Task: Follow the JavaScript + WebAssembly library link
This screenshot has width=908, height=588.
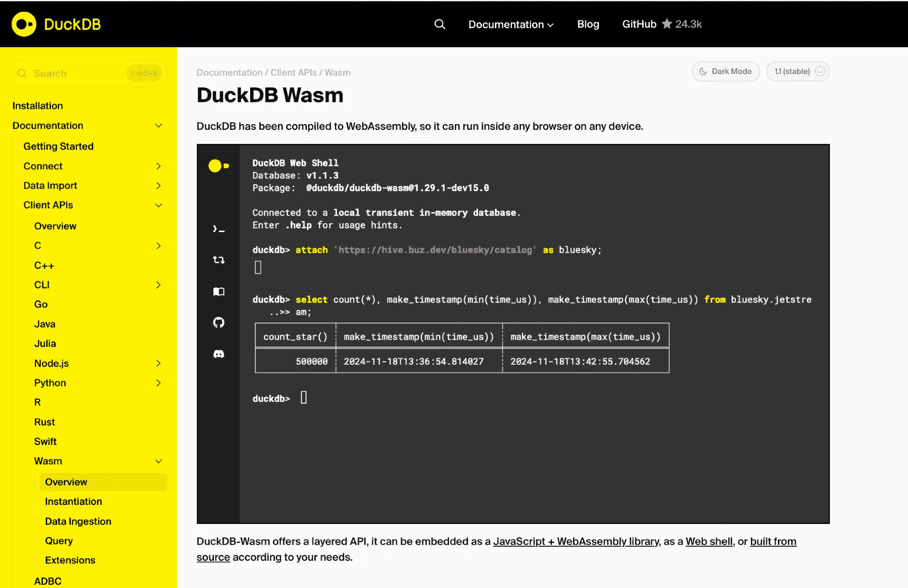Action: (x=576, y=542)
